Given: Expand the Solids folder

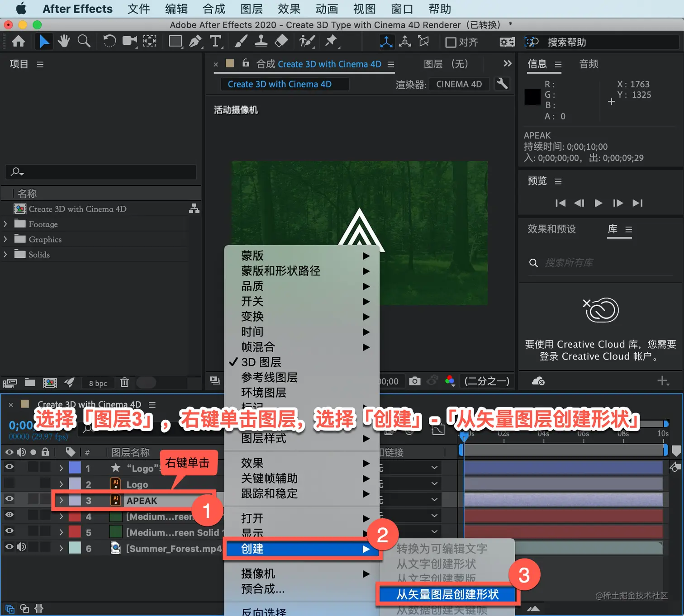Looking at the screenshot, I should pos(5,254).
